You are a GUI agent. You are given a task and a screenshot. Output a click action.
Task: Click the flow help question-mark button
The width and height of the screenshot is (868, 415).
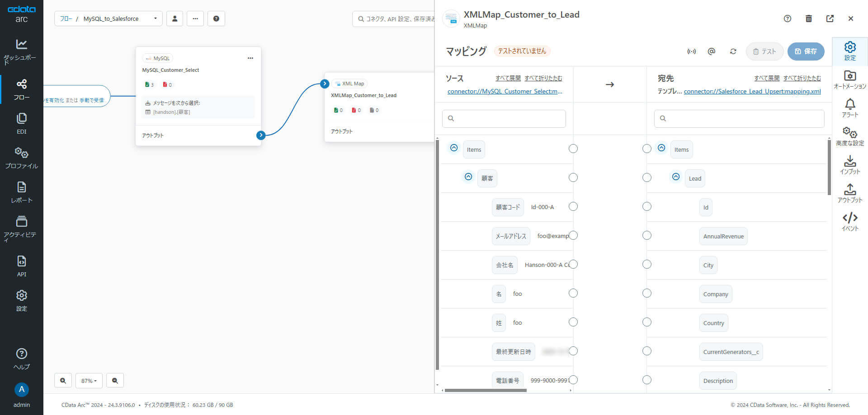(216, 19)
